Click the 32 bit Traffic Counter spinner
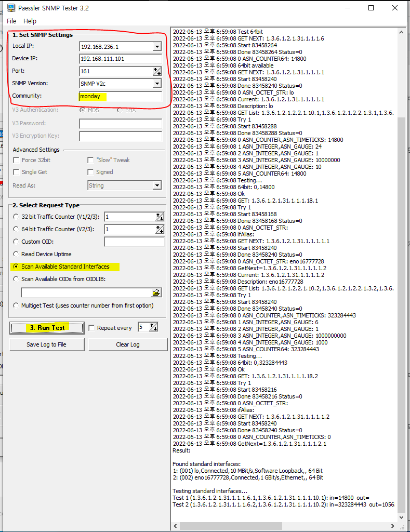Screen dimensions: 410x532 click(x=160, y=217)
